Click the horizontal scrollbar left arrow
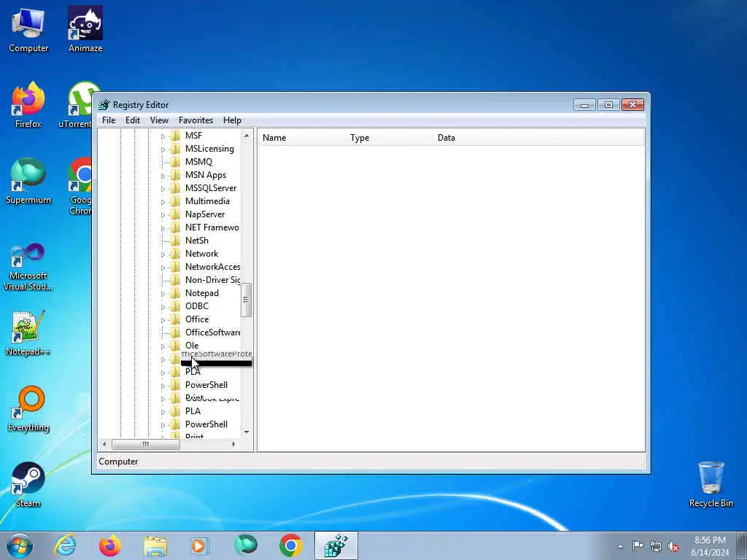747x560 pixels. point(104,444)
